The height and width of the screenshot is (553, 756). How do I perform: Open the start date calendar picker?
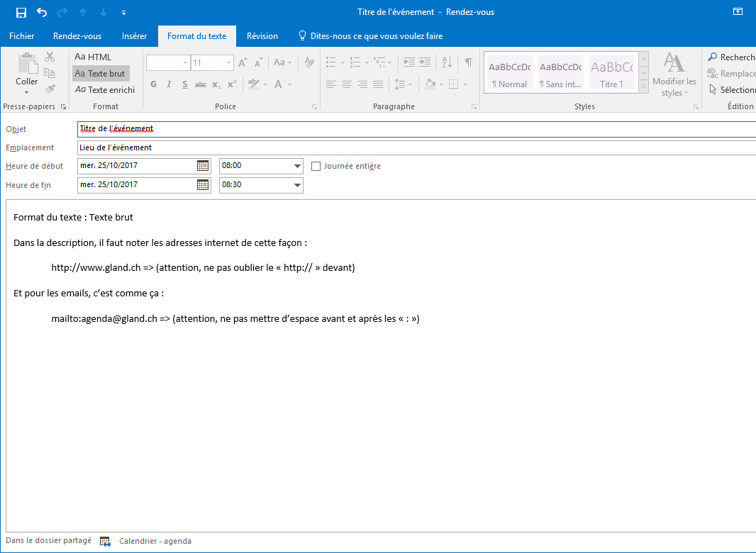(x=203, y=166)
